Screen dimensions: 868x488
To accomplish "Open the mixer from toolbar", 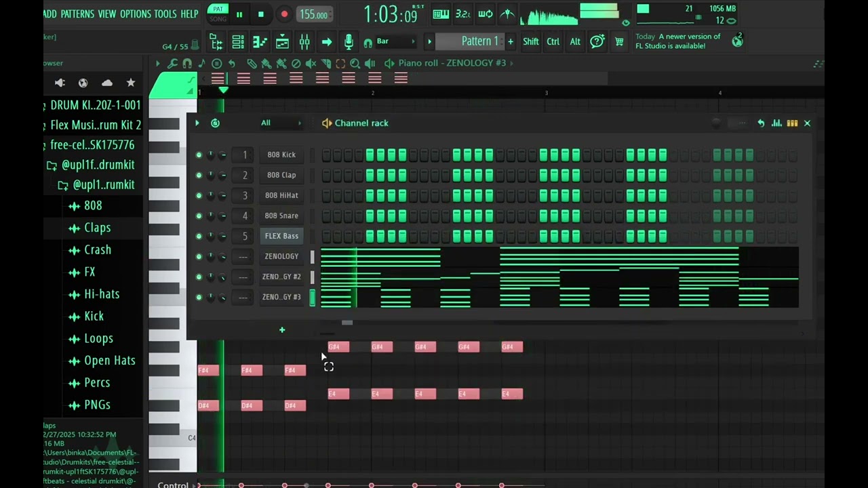I will (x=304, y=43).
